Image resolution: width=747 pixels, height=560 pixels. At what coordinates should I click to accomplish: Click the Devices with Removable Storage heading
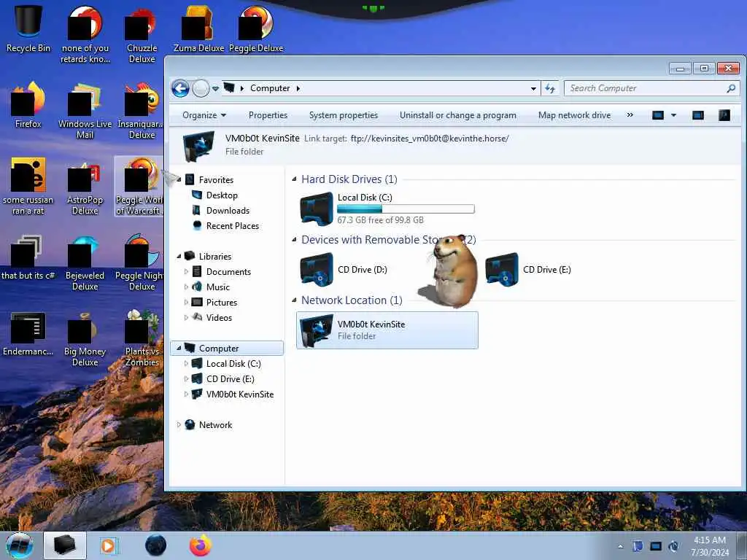tap(389, 239)
